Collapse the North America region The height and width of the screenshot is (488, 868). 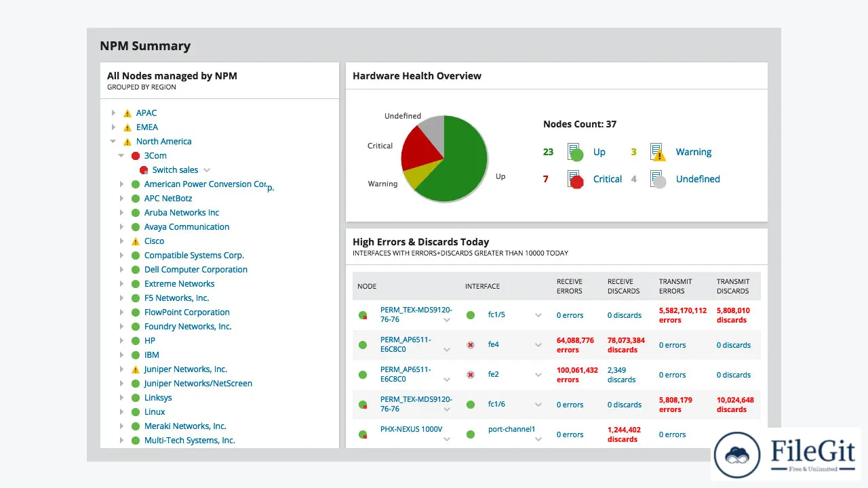113,142
